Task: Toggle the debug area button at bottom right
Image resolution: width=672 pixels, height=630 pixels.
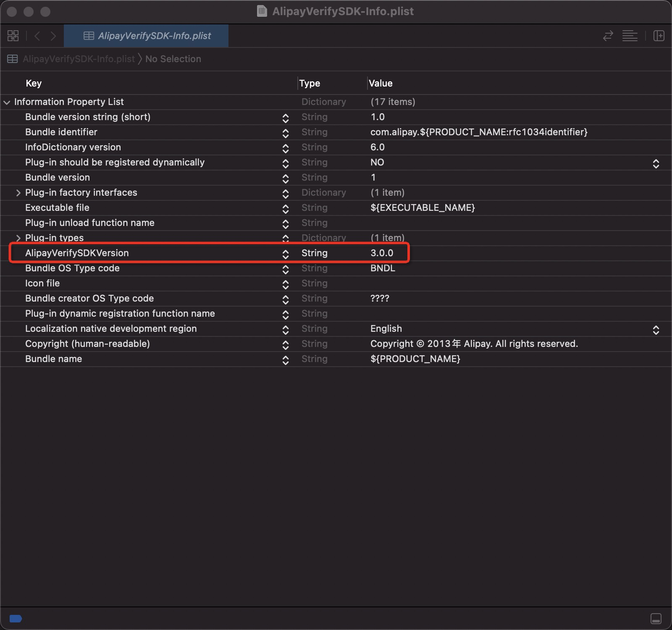Action: 656,619
